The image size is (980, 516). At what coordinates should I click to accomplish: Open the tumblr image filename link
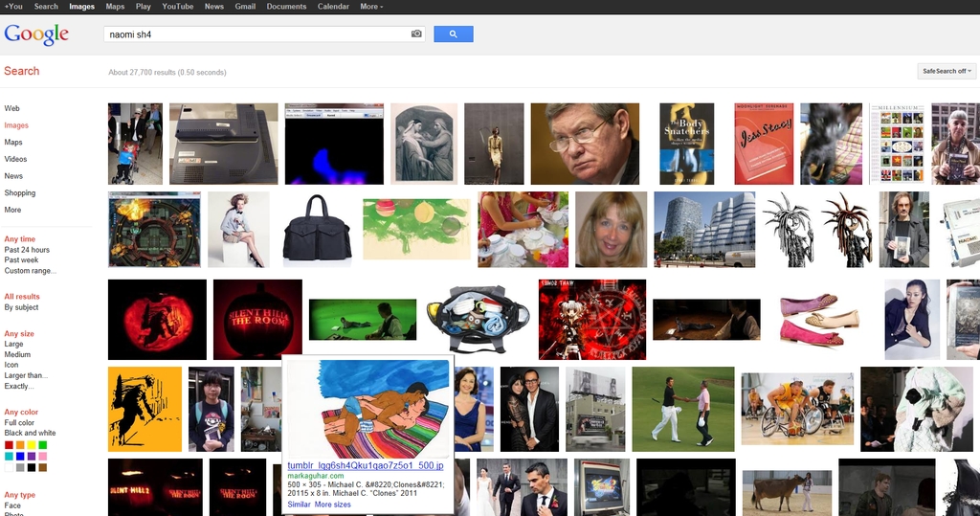[366, 465]
